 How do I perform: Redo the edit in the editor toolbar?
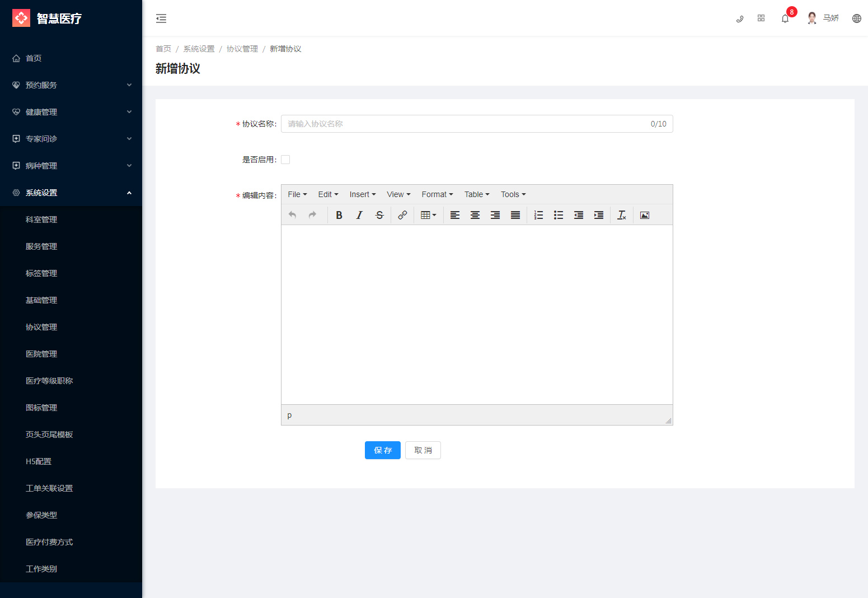click(x=312, y=215)
